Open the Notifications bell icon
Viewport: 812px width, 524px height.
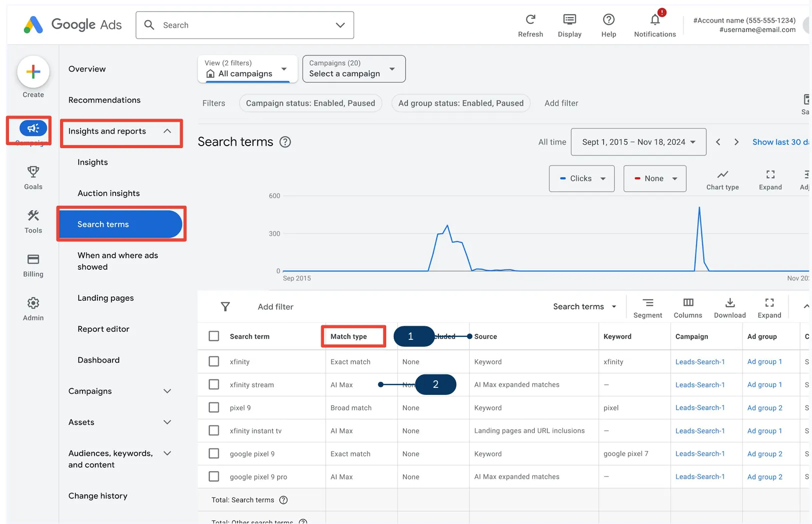(655, 19)
